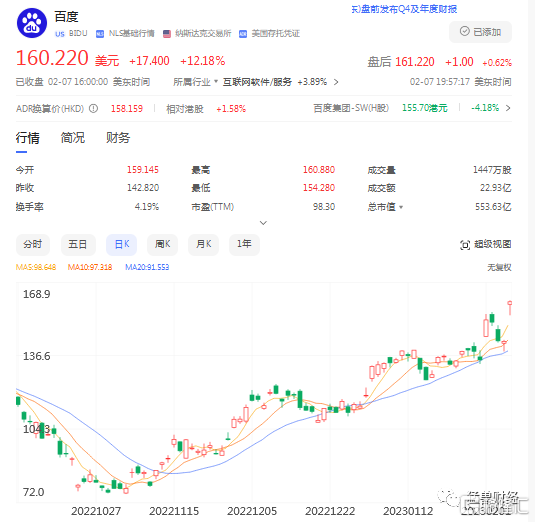The image size is (535, 522).
Task: Click the 无复权 adjustment setting
Action: coord(499,267)
